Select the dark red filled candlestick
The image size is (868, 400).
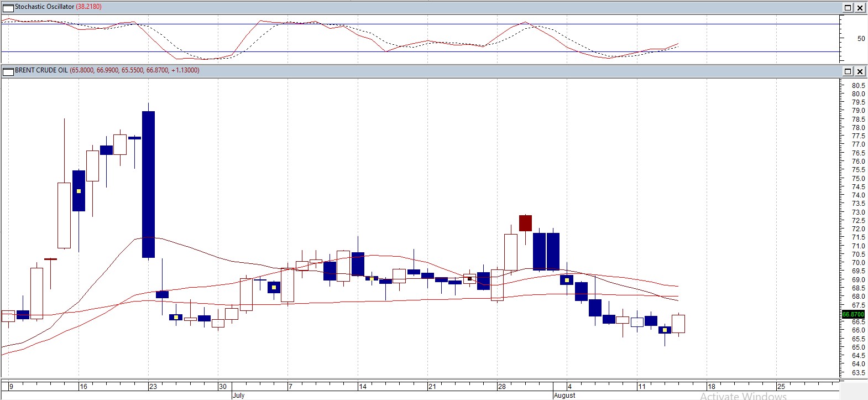point(525,223)
